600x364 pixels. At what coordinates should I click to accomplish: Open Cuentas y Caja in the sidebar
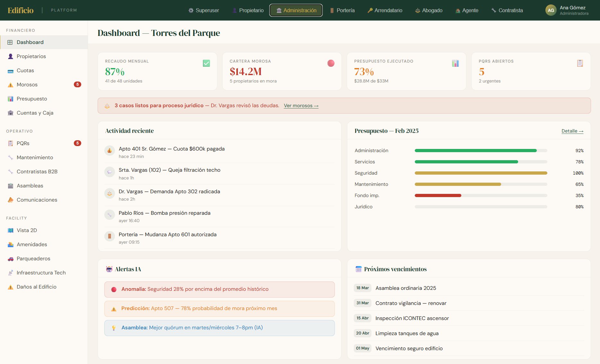coord(44,113)
